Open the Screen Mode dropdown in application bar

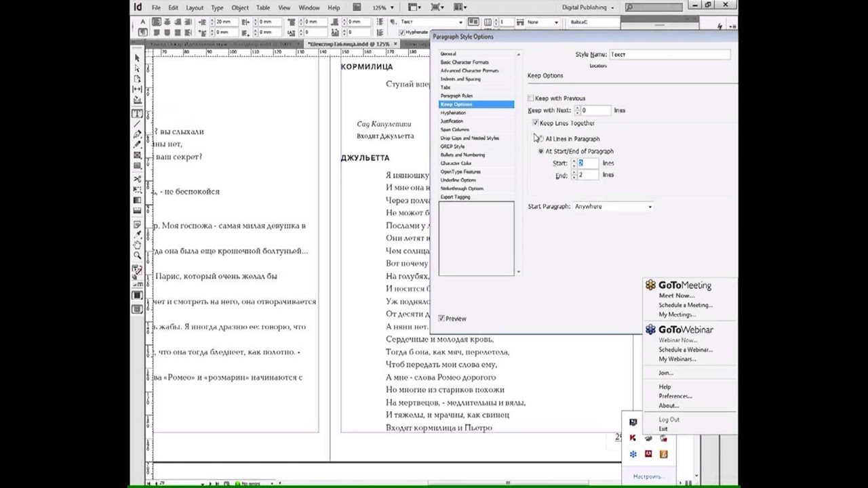tap(437, 7)
